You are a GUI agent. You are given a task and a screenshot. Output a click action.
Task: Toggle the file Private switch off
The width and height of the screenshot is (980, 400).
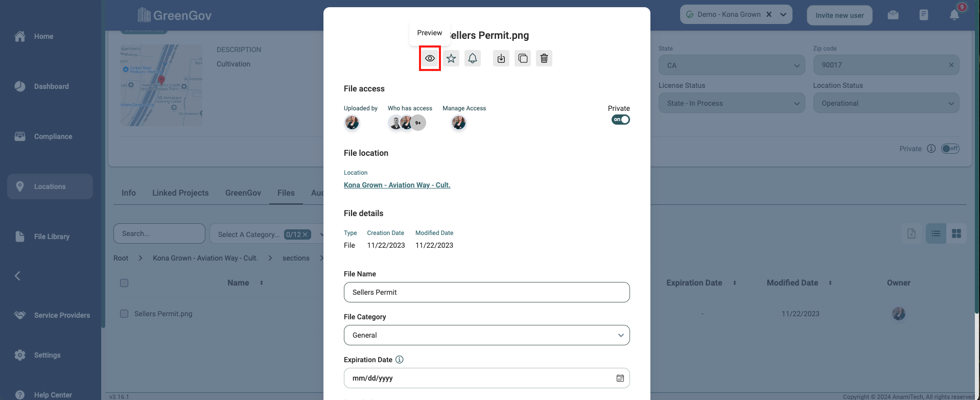tap(621, 120)
